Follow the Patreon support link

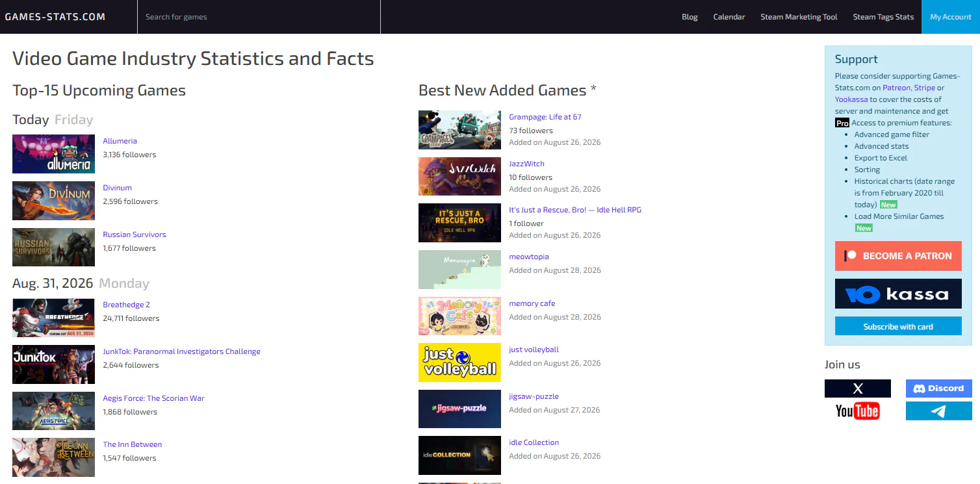pos(896,88)
